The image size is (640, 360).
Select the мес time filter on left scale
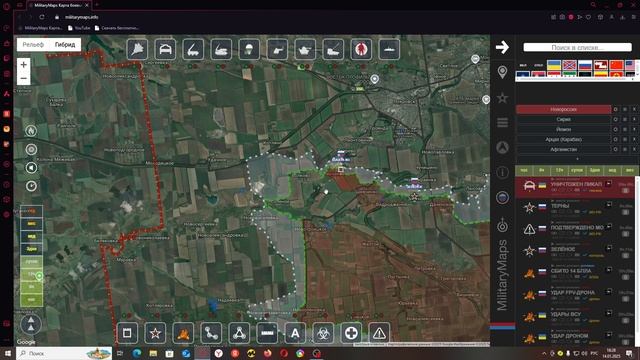[31, 223]
